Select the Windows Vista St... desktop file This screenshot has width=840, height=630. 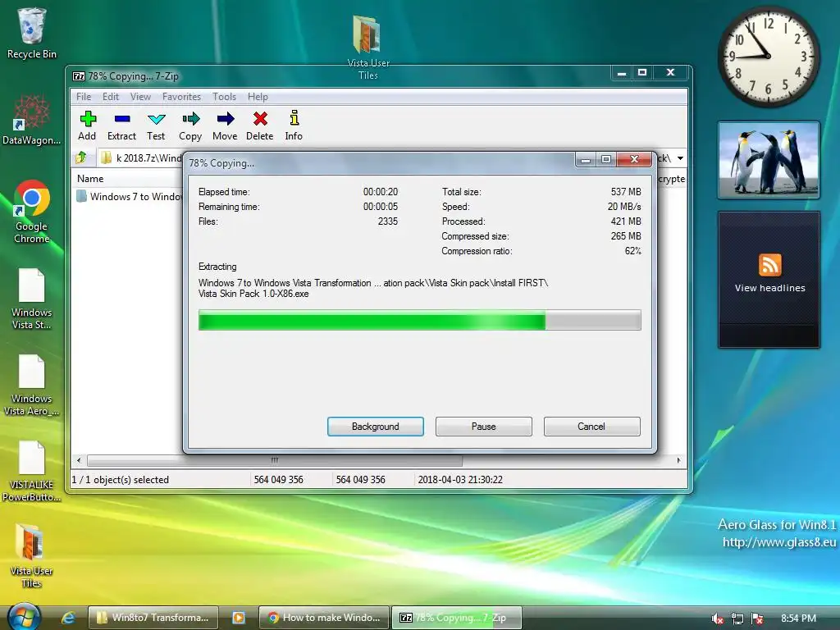tap(32, 299)
